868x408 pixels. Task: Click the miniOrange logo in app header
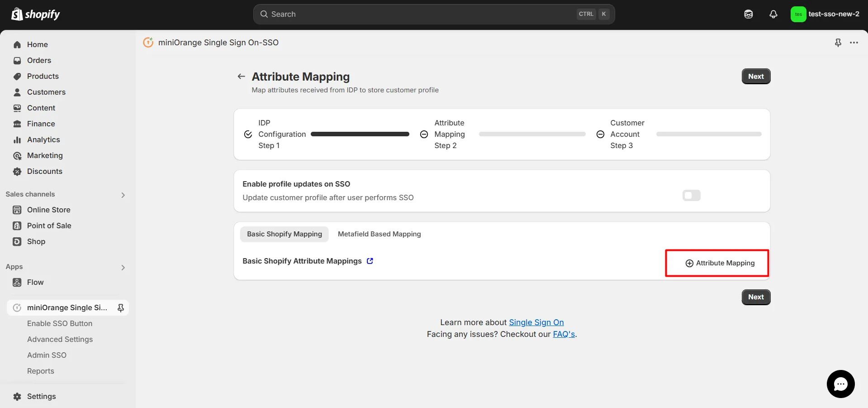coord(148,43)
